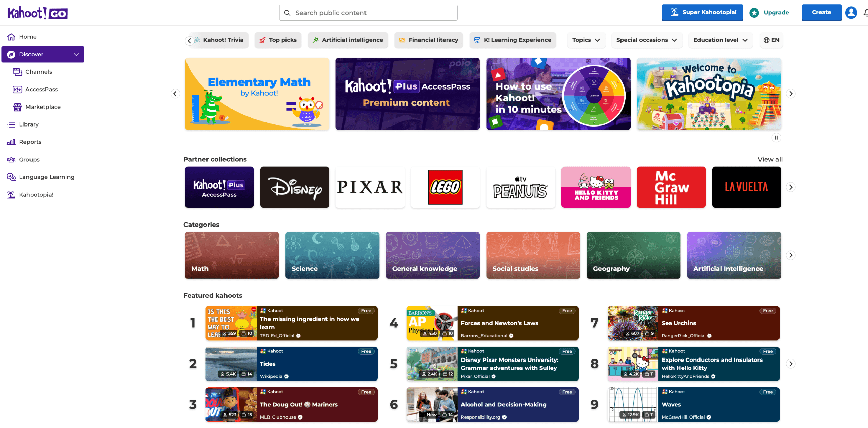
Task: Click the Marketplace store icon
Action: 17,107
